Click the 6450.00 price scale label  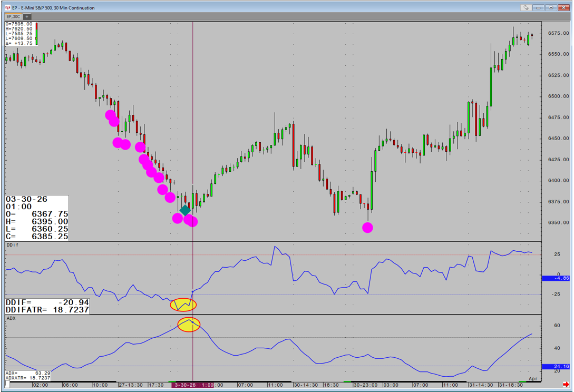[x=558, y=139]
